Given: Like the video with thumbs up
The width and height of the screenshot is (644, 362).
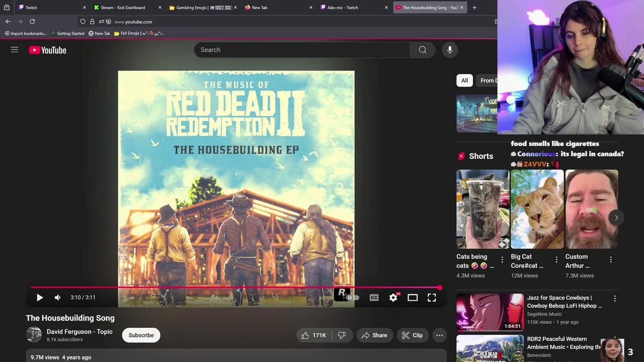Looking at the screenshot, I should (x=313, y=335).
